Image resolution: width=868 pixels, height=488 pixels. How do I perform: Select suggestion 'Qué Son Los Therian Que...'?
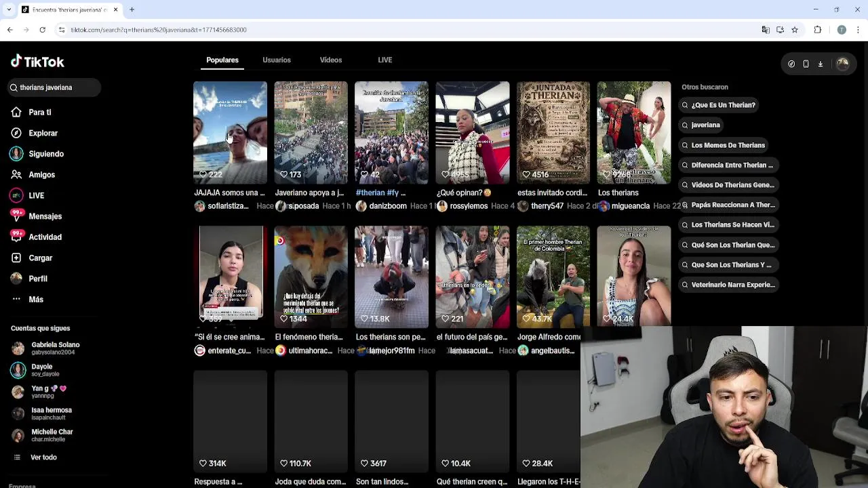click(728, 245)
